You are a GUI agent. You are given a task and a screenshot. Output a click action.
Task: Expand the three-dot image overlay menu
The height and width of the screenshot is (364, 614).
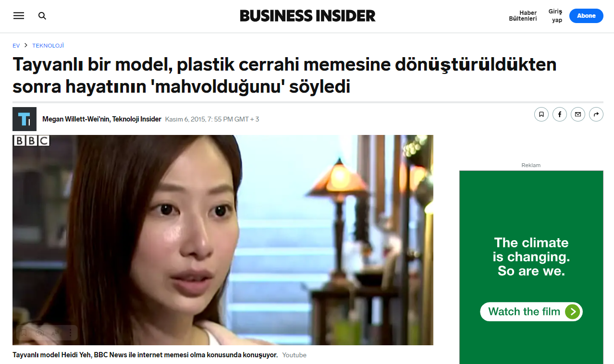70,333
